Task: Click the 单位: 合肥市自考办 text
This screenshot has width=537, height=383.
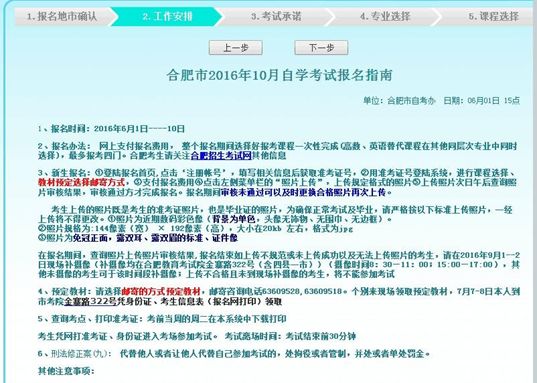Action: pyautogui.click(x=399, y=101)
